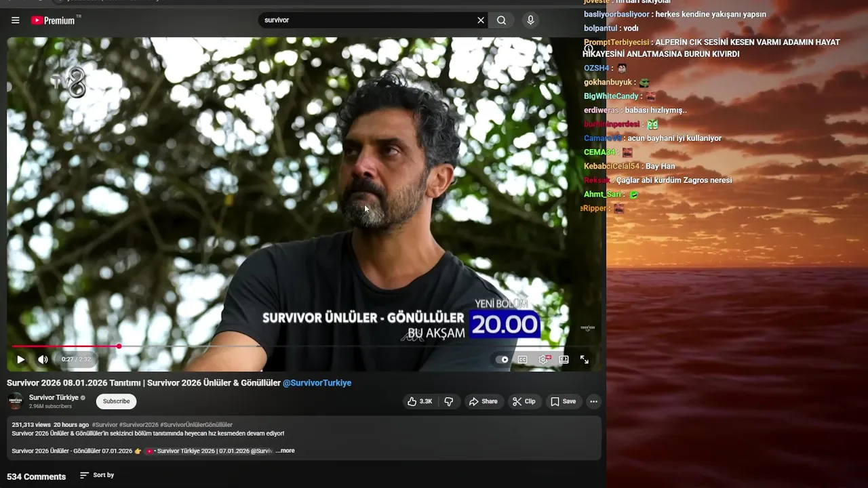The height and width of the screenshot is (488, 868).
Task: Click the red playhead scrubber dot
Action: pos(119,346)
